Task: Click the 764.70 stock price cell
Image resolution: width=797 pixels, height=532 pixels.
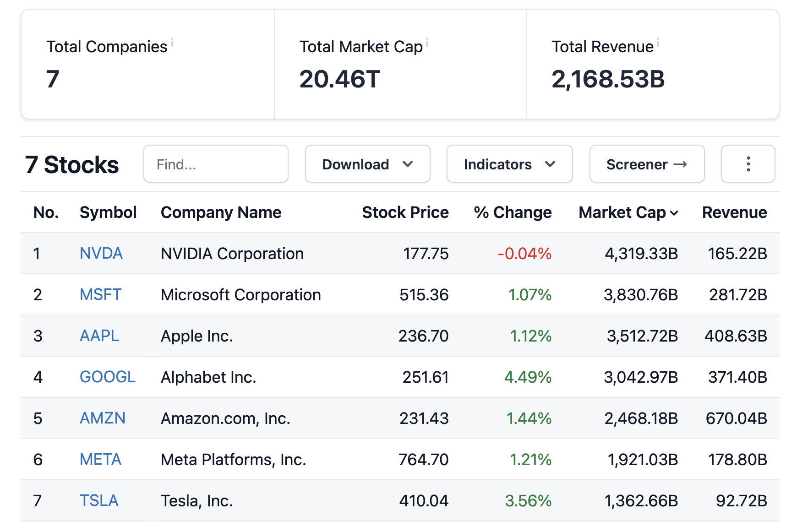Action: [x=423, y=459]
